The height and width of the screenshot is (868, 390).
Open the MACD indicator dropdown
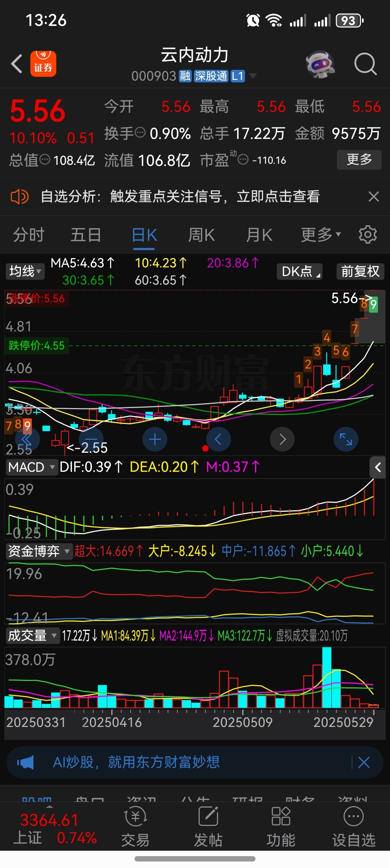(x=32, y=467)
